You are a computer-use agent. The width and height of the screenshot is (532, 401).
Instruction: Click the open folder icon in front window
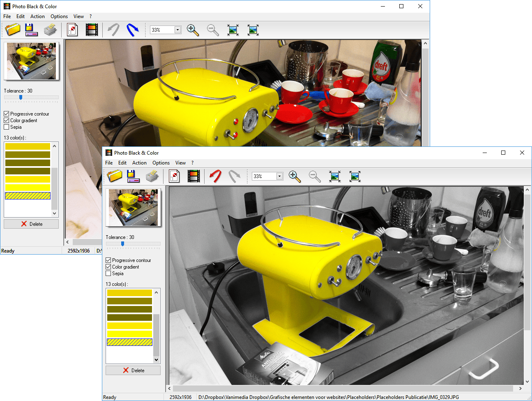pyautogui.click(x=115, y=176)
